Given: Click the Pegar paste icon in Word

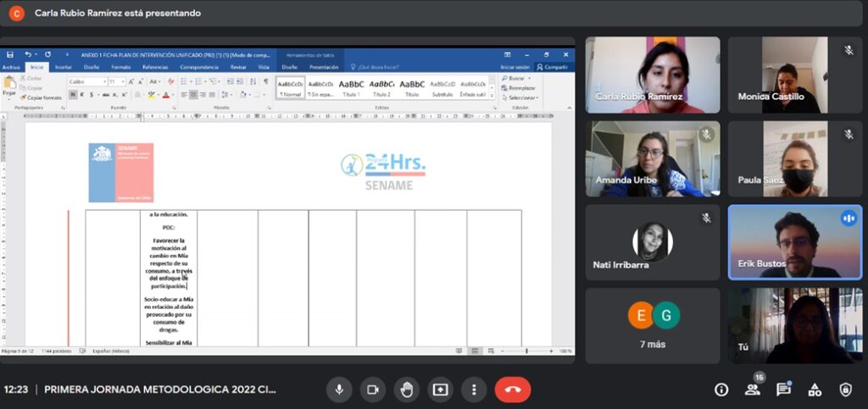Looking at the screenshot, I should (x=9, y=85).
